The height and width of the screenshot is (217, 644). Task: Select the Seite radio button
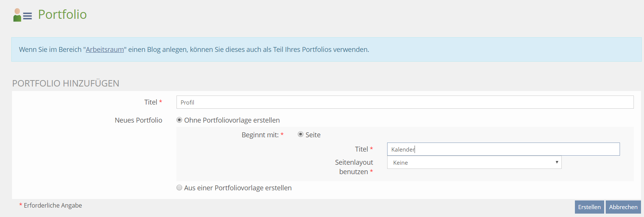pyautogui.click(x=300, y=134)
